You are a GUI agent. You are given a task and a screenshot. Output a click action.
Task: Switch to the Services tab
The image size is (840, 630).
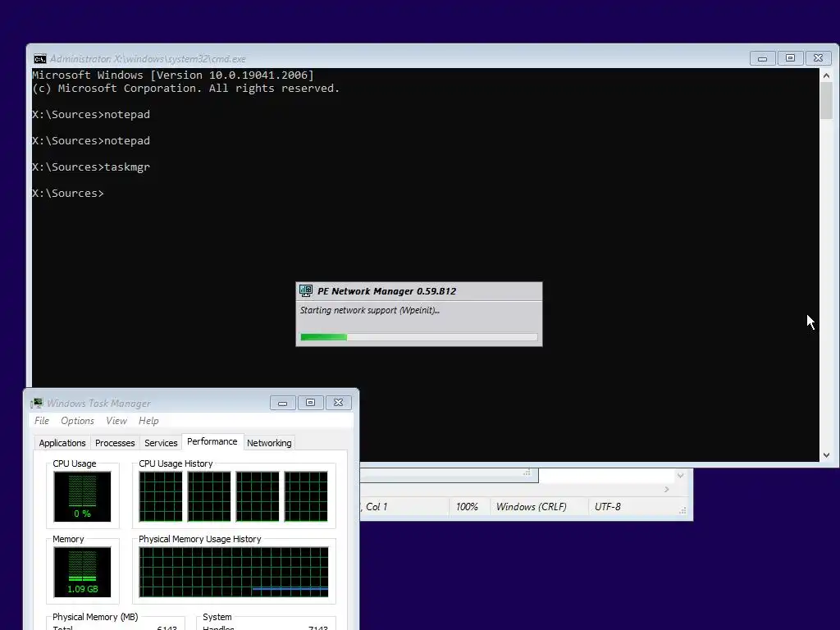tap(161, 443)
